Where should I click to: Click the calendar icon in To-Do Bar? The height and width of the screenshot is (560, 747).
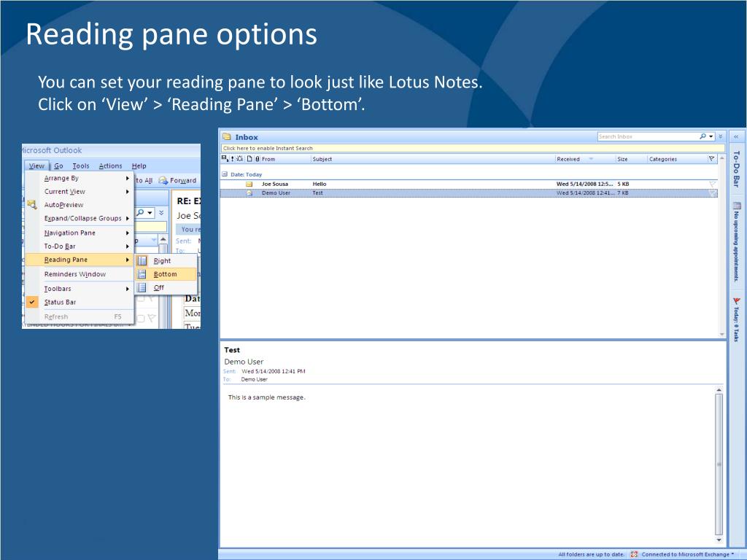(737, 206)
